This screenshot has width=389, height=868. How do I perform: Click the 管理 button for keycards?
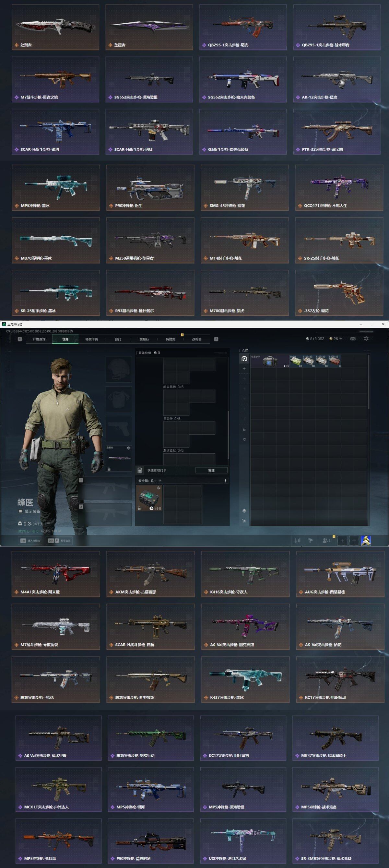(212, 470)
